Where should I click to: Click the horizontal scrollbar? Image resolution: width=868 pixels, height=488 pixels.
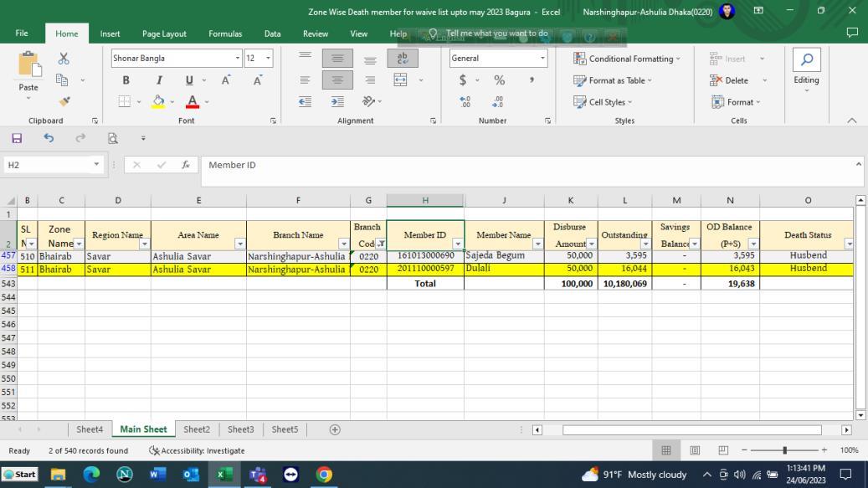coord(691,430)
